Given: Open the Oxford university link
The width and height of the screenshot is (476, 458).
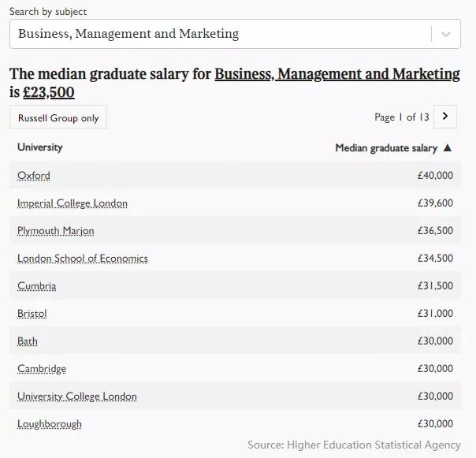Looking at the screenshot, I should (34, 176).
